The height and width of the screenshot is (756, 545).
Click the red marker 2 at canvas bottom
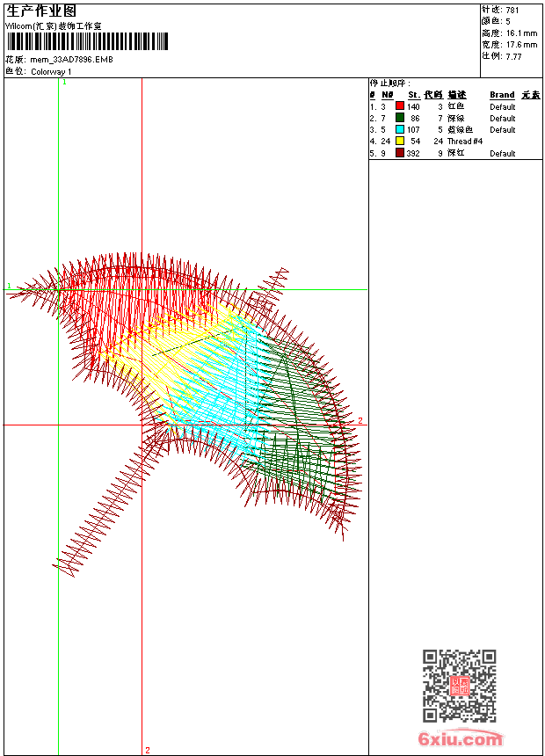pos(147,750)
